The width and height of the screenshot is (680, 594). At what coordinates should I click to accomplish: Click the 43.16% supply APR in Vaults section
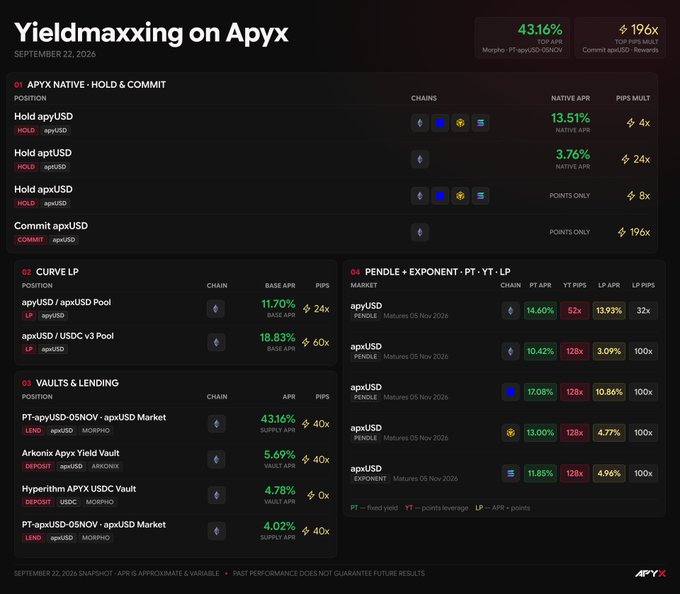278,419
